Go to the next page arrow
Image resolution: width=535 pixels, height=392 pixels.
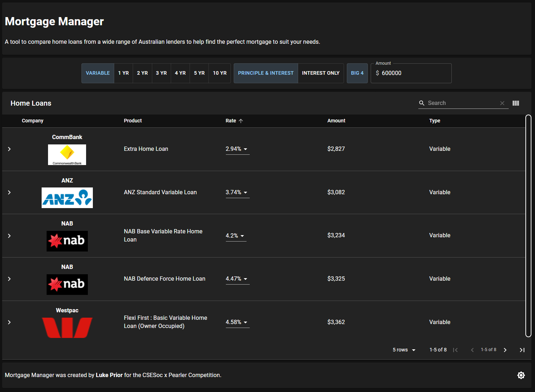[x=505, y=350]
